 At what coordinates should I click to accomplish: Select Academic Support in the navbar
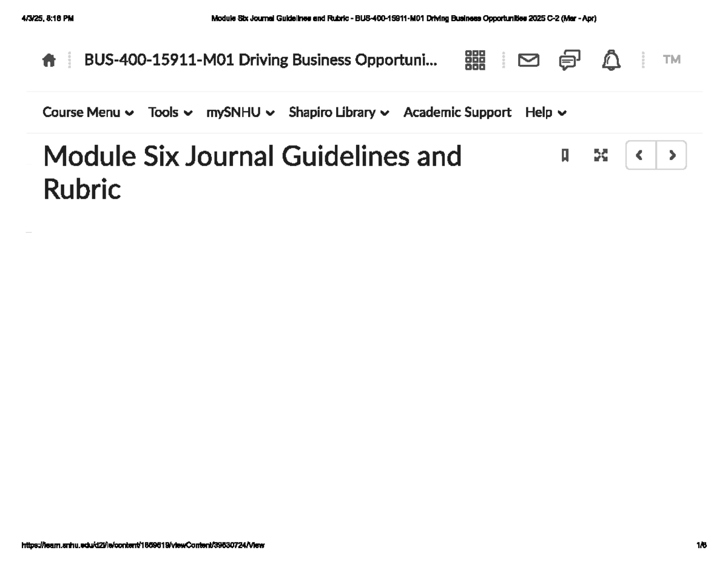(457, 112)
